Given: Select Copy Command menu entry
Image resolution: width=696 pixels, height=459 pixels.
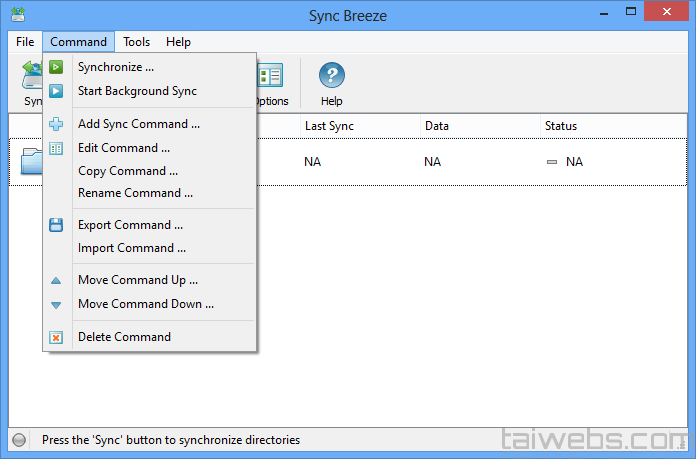Looking at the screenshot, I should (128, 171).
